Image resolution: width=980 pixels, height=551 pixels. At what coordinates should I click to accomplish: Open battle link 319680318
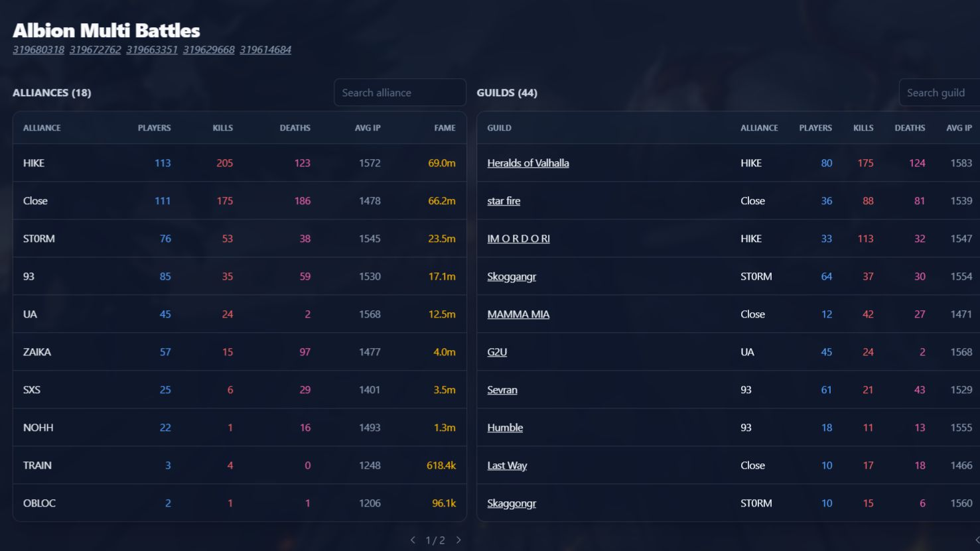[x=38, y=50]
